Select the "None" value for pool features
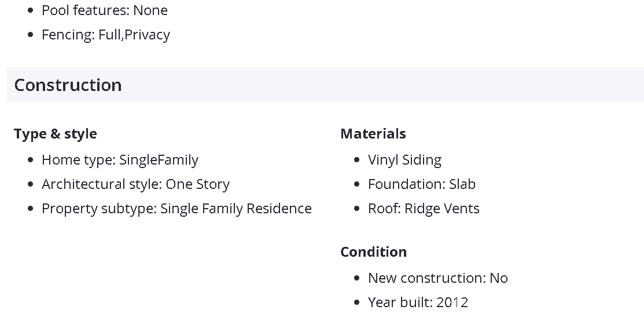Viewport: 644px width, 317px height. tap(150, 10)
